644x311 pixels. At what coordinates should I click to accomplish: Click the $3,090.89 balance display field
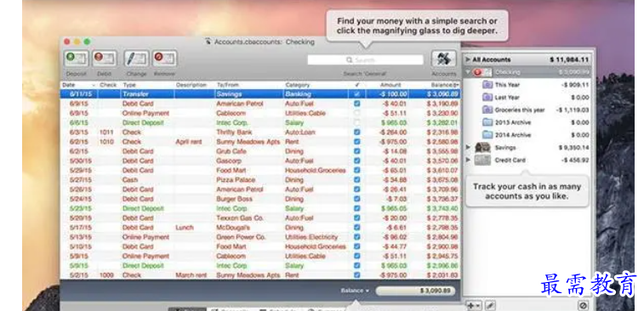[415, 291]
